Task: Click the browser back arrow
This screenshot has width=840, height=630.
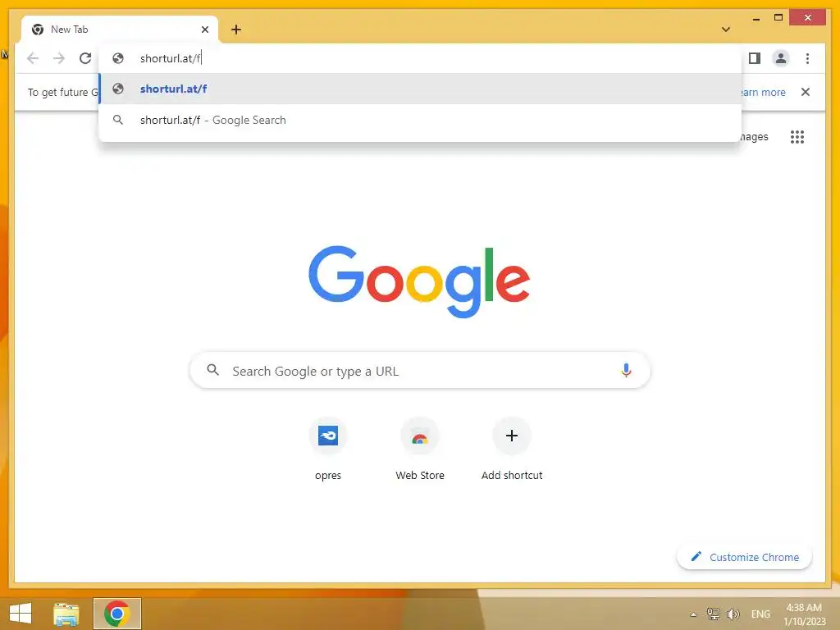Action: [33, 58]
